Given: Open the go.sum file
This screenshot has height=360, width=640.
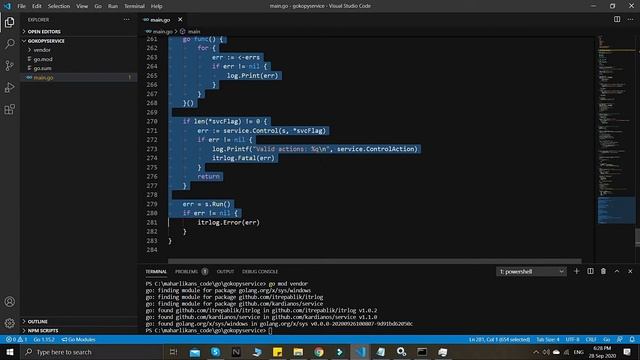Looking at the screenshot, I should coord(79,68).
